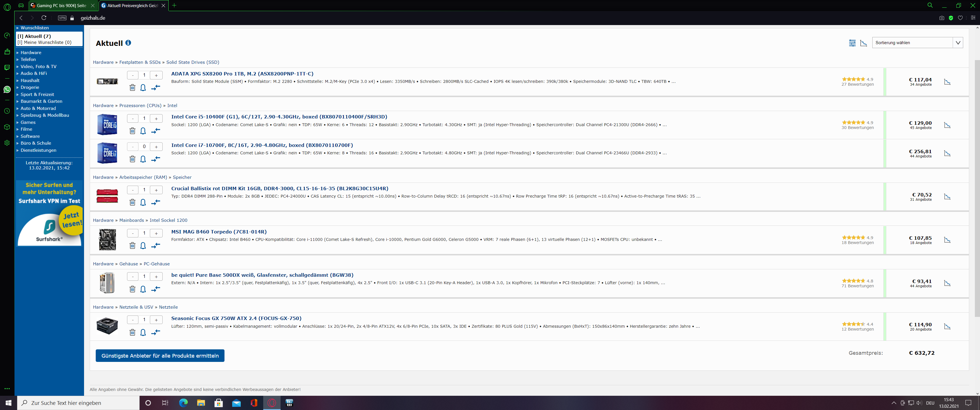This screenshot has width=980, height=410.
Task: Decrease the quantity of the MSI MAG B460 Torpedo
Action: click(132, 233)
